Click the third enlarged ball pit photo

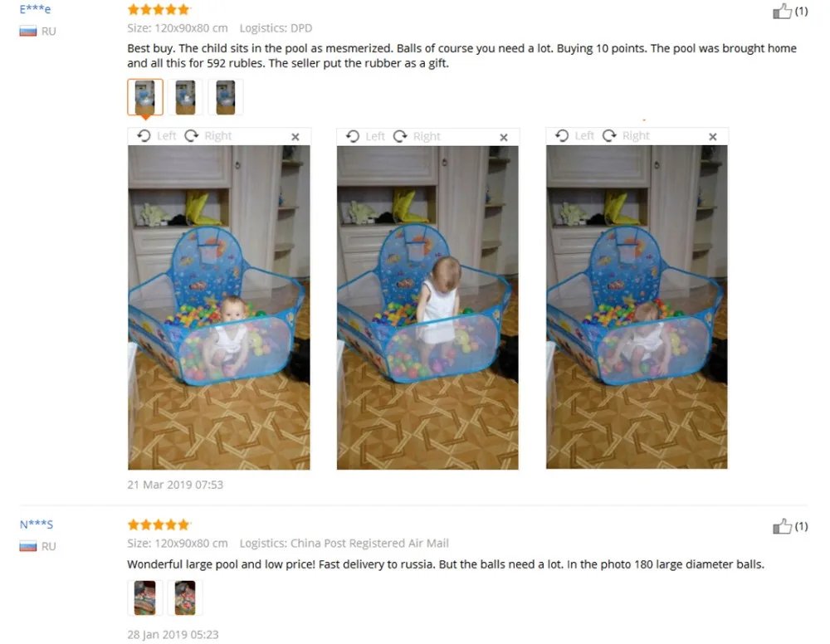tap(637, 307)
